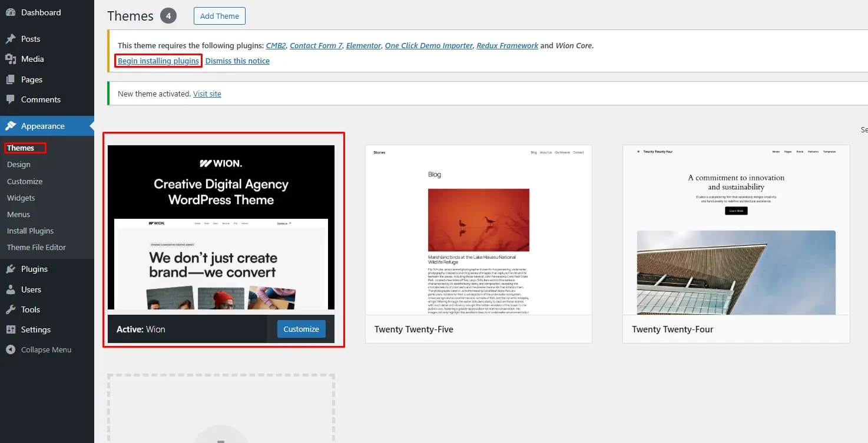Open Theme File Editor
Viewport: 868px width, 443px height.
coord(37,247)
